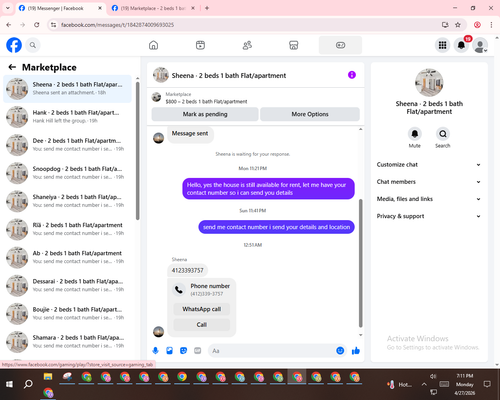Click the taskbar volume icon

tap(433, 376)
